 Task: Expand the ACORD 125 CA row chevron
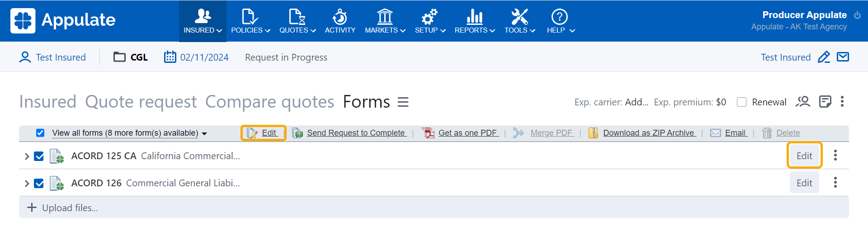click(x=27, y=156)
